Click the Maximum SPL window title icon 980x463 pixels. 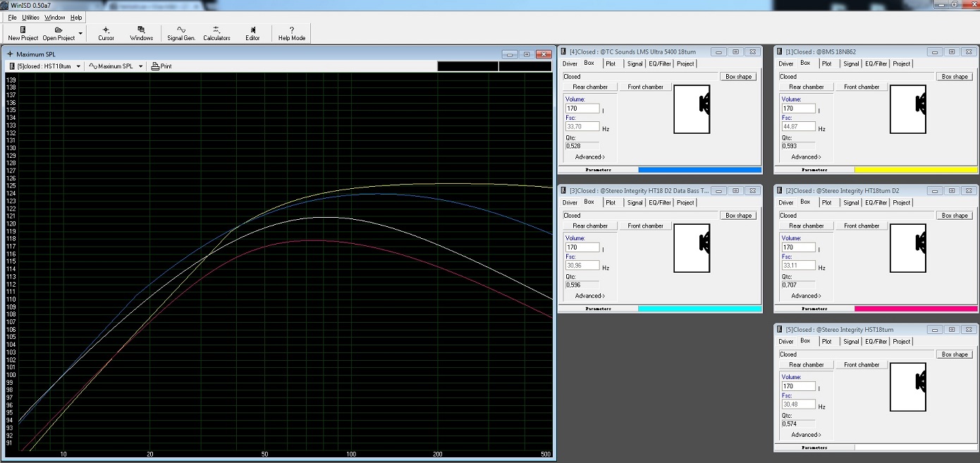point(10,54)
